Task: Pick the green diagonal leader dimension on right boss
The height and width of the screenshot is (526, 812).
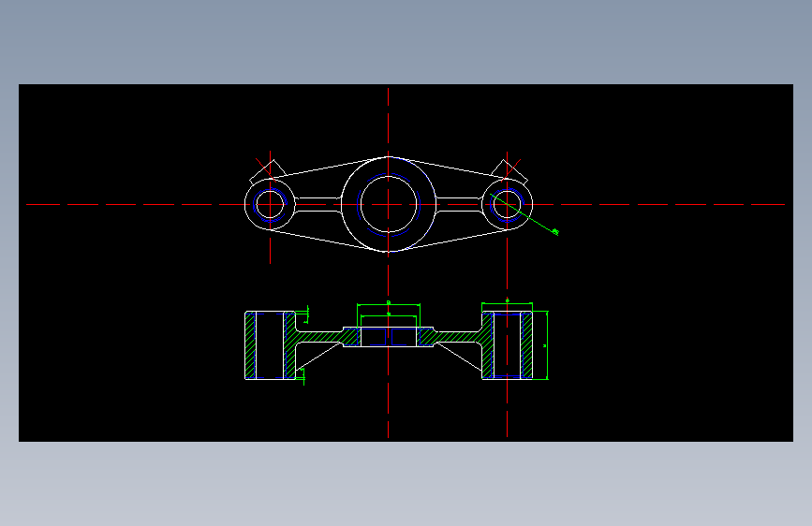Action: 524,214
